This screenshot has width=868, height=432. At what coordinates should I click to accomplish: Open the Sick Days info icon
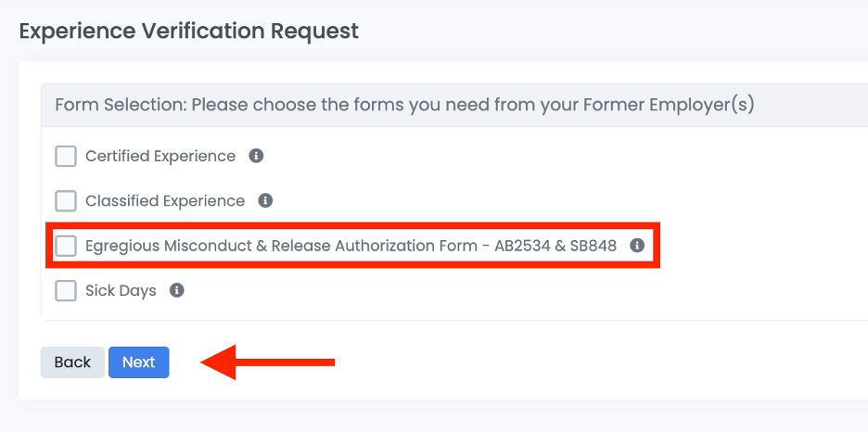pyautogui.click(x=177, y=290)
